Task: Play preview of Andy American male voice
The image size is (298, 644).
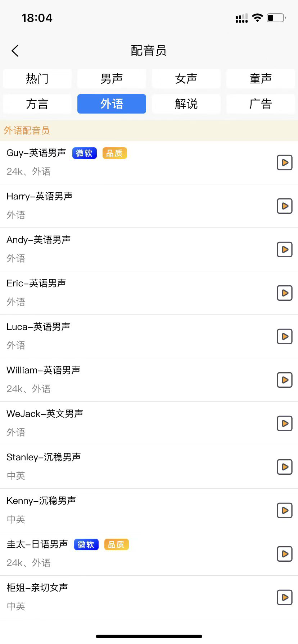Action: click(285, 249)
